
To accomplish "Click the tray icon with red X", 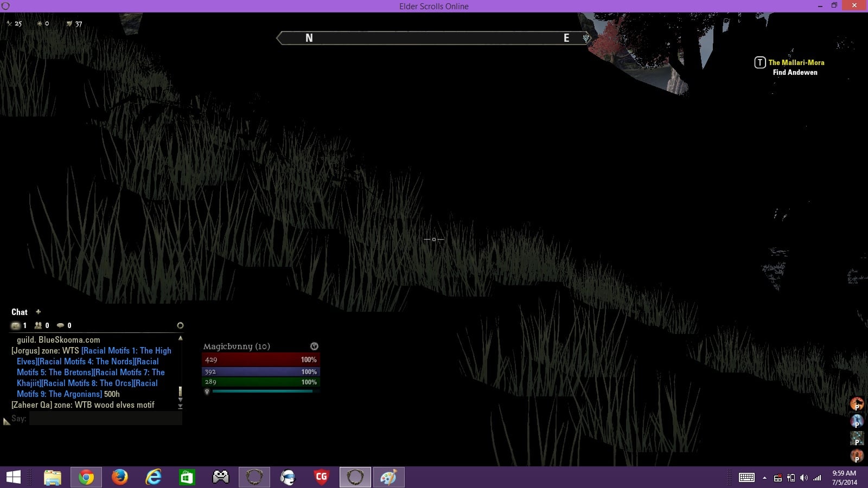I will (x=777, y=478).
